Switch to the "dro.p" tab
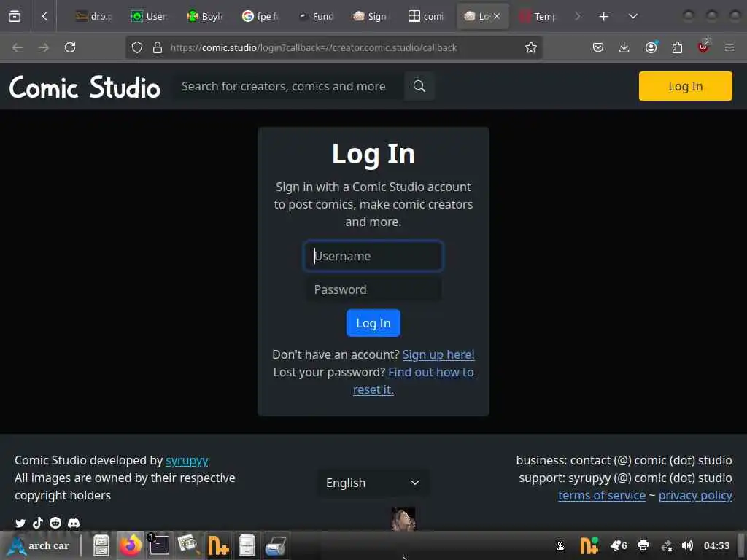 [x=93, y=17]
